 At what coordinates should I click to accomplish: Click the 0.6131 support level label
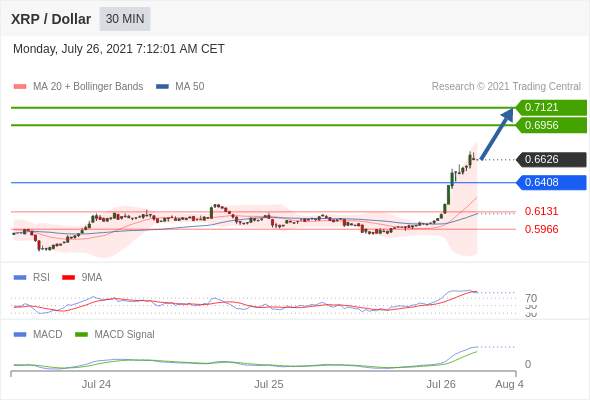click(541, 211)
